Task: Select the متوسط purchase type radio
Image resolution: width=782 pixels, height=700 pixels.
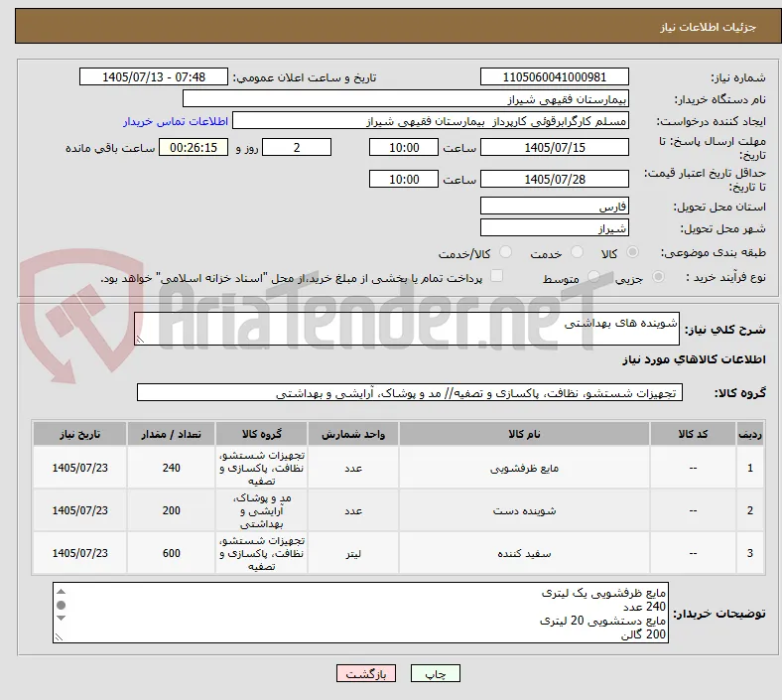Action: pyautogui.click(x=593, y=276)
